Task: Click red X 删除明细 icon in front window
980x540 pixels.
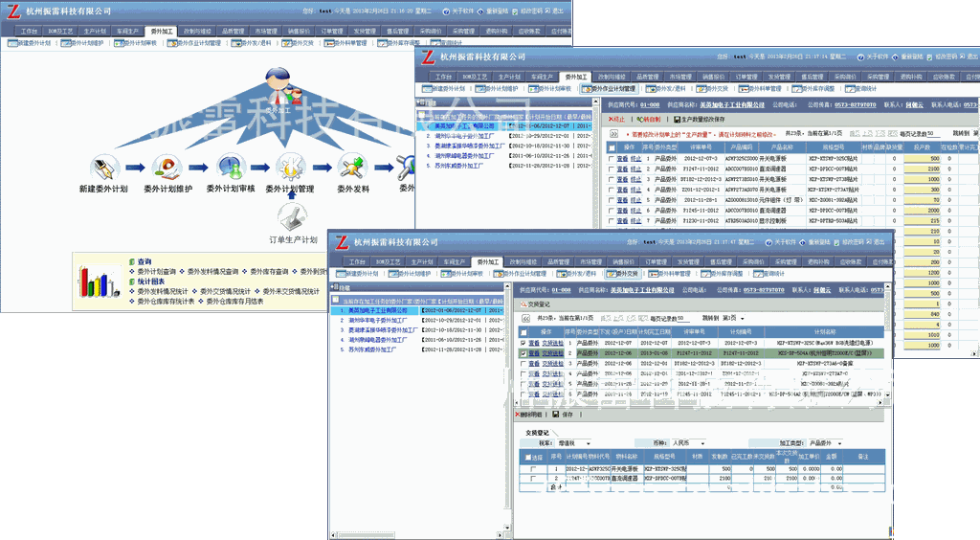Action: pos(518,415)
